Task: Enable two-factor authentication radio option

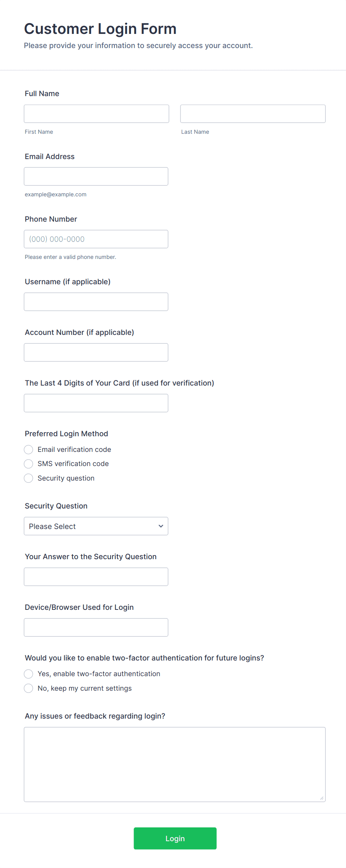Action: [29, 674]
